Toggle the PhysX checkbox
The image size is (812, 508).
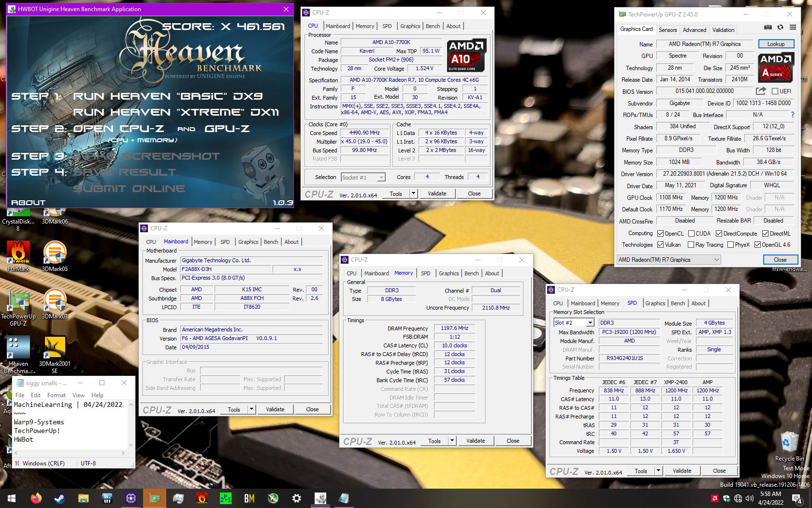[730, 245]
